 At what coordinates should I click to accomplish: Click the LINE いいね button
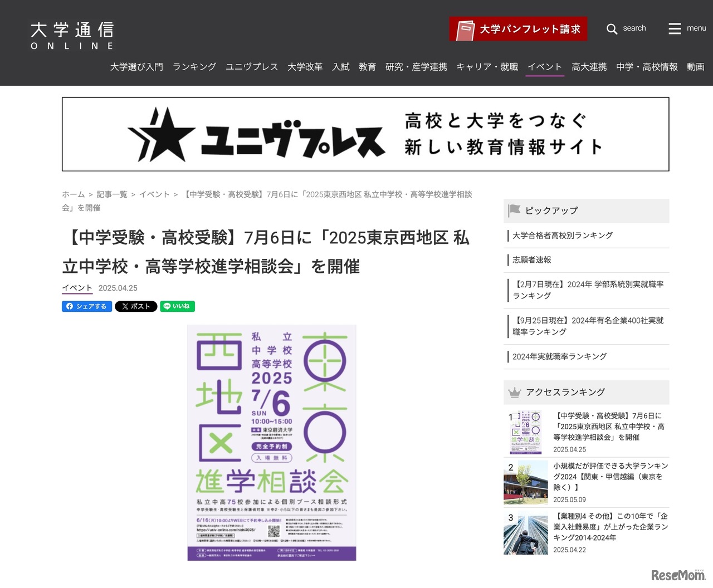[x=177, y=306]
